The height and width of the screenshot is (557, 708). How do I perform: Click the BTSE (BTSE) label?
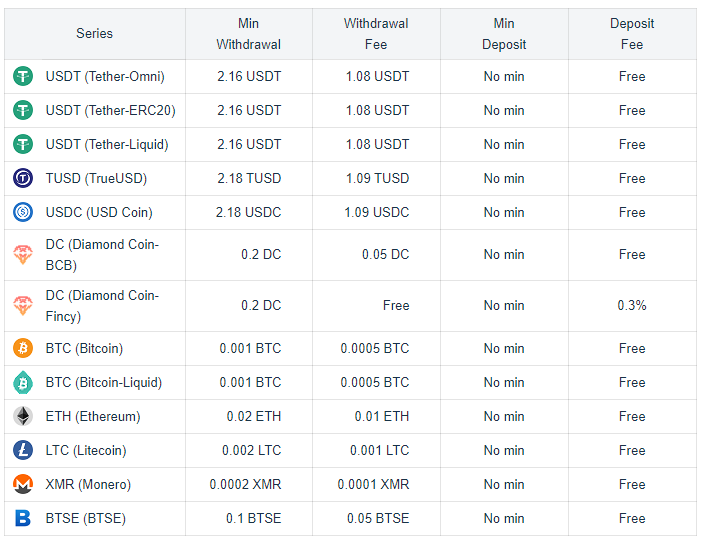[85, 519]
